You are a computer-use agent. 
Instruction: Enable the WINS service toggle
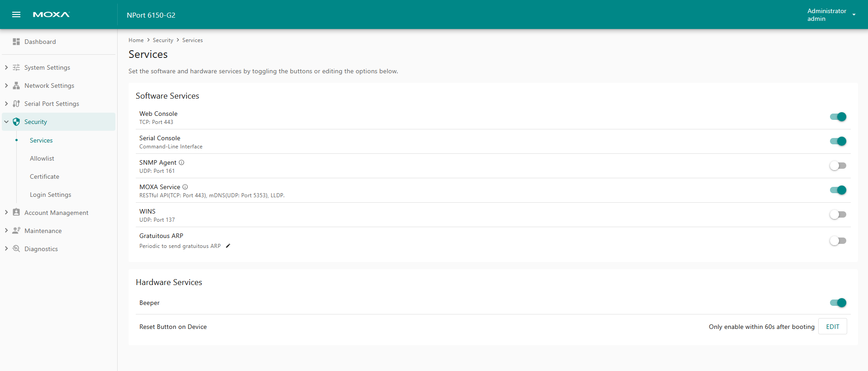(x=838, y=214)
